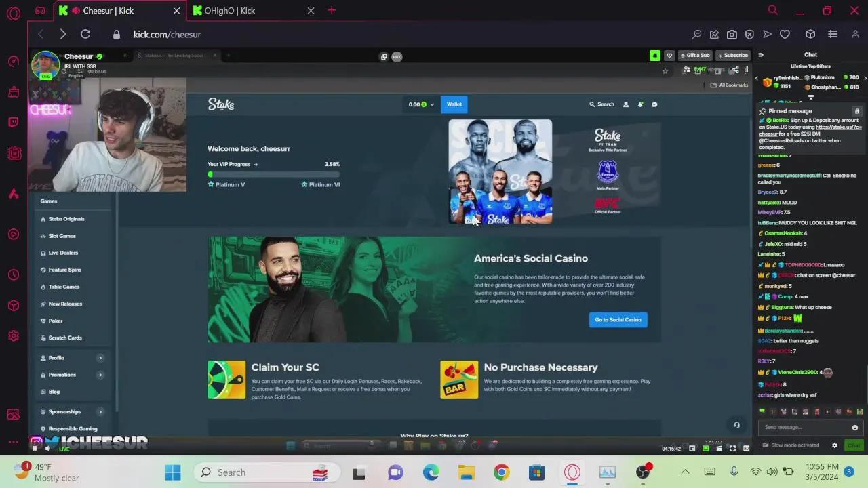
Task: Reload the kick.com/cheesur page
Action: pyautogui.click(x=85, y=34)
